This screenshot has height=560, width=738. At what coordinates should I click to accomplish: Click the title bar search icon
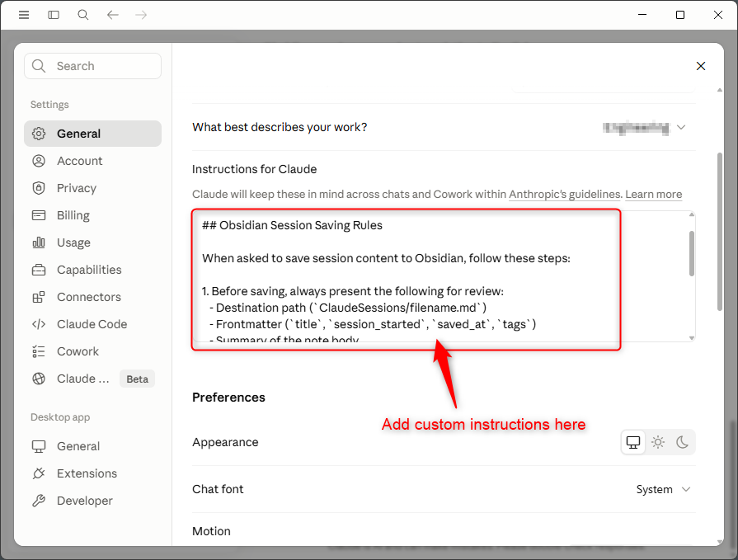83,15
